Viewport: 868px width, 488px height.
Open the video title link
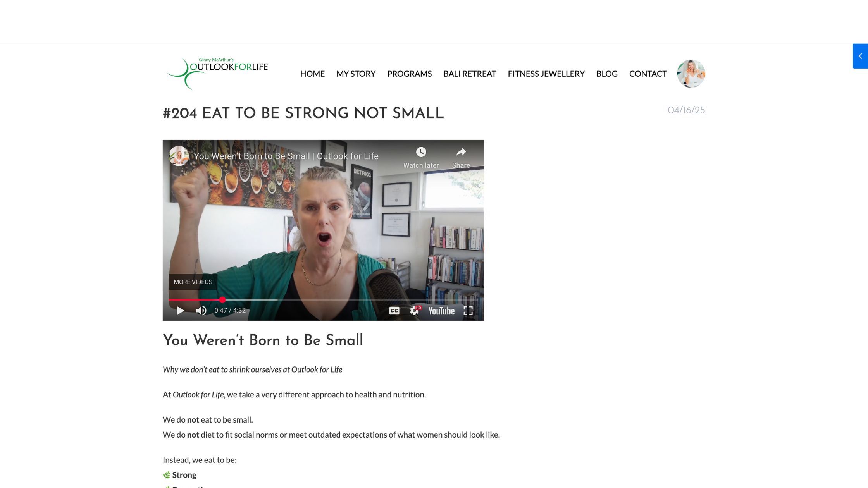[x=286, y=156]
